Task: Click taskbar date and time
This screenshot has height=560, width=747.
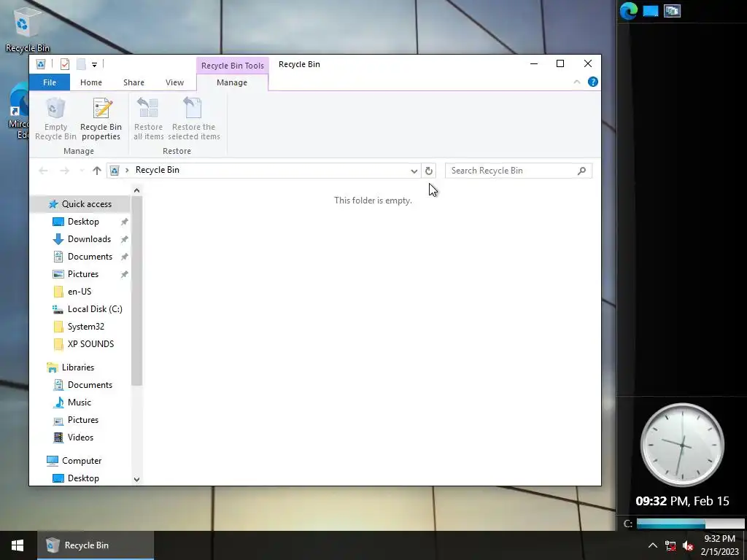Action: (720, 545)
